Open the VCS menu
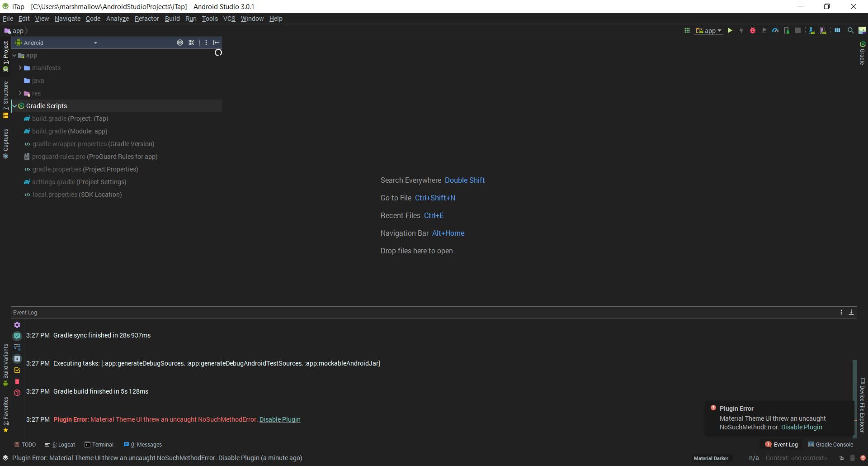 pos(229,19)
